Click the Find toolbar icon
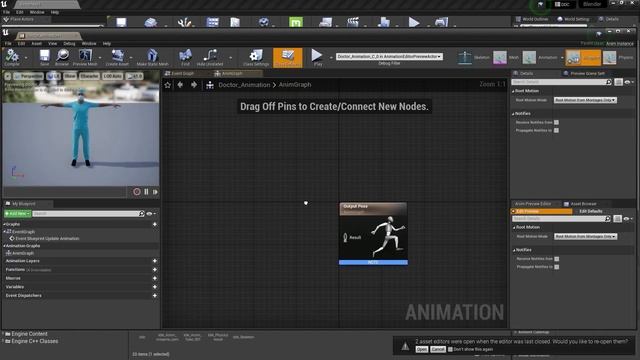The height and width of the screenshot is (360, 640). (x=185, y=56)
